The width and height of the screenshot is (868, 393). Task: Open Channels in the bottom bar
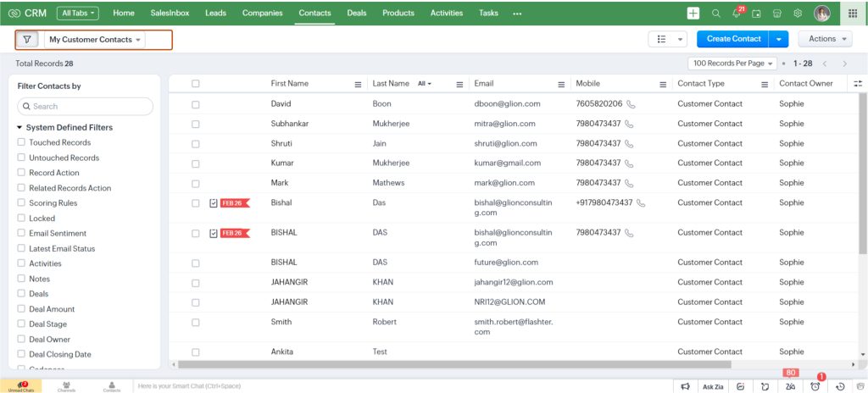click(x=66, y=386)
